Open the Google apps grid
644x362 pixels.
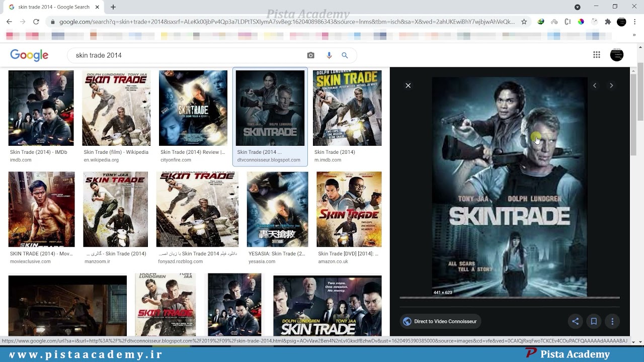tap(597, 55)
